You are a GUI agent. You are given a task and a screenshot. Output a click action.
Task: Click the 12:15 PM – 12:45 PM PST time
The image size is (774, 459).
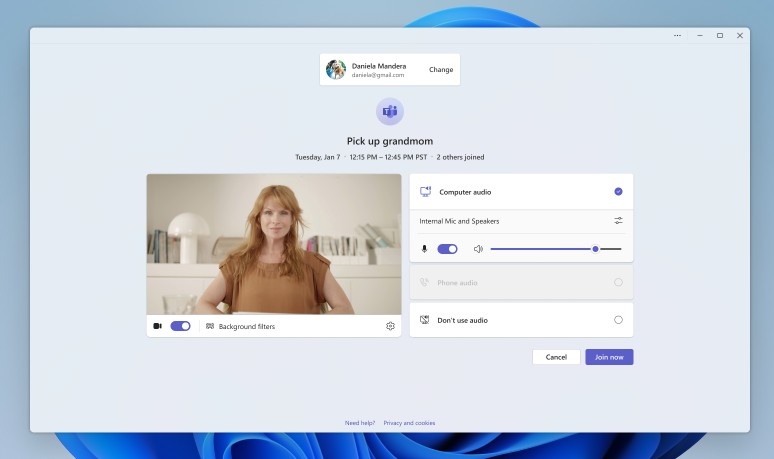point(388,157)
